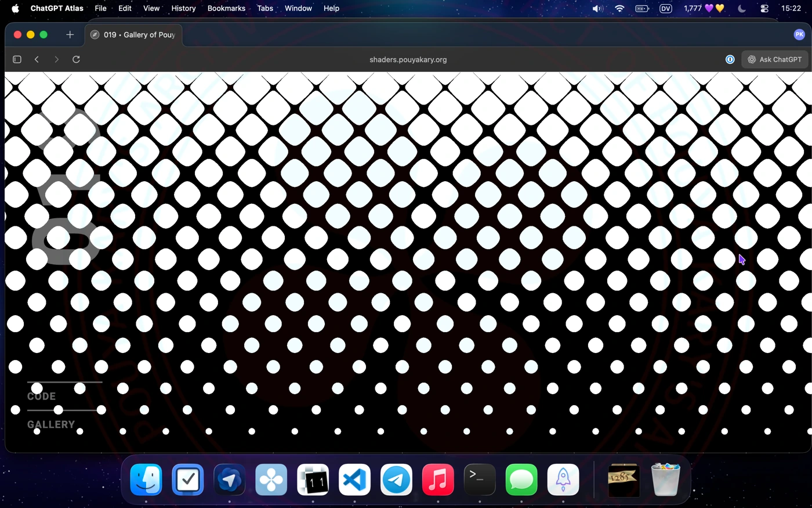The width and height of the screenshot is (812, 508).
Task: Open the sound volume menu
Action: [597, 9]
